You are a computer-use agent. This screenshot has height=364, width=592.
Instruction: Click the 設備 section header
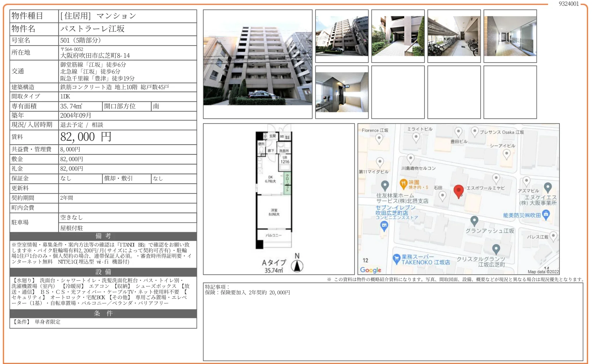103,272
